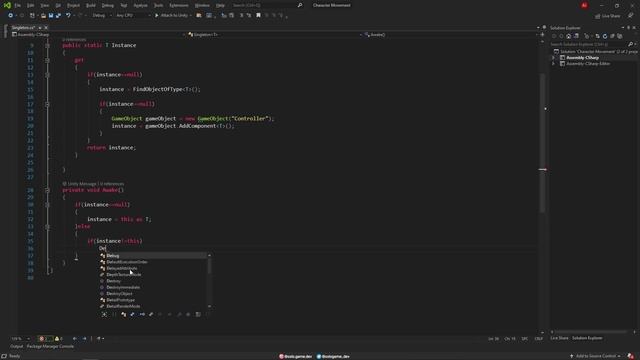The width and height of the screenshot is (640, 360).
Task: Click the completion list scroll-up arrow
Action: click(x=209, y=256)
